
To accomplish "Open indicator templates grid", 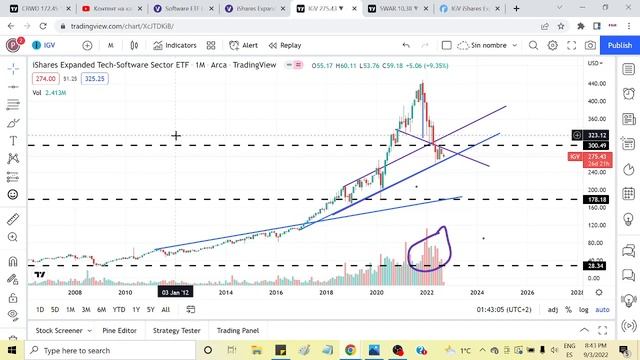I will click(x=211, y=45).
